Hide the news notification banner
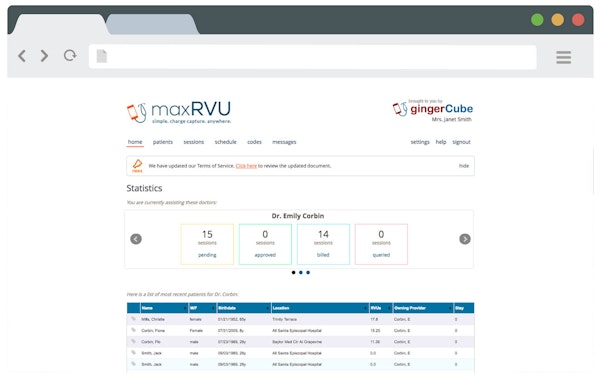Viewport: 600px width, 378px height. tap(464, 166)
